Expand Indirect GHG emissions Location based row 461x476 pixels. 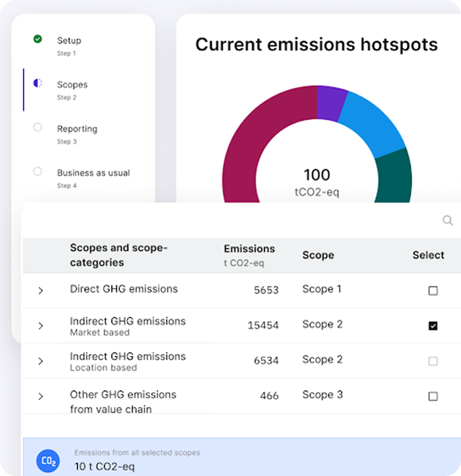(41, 361)
